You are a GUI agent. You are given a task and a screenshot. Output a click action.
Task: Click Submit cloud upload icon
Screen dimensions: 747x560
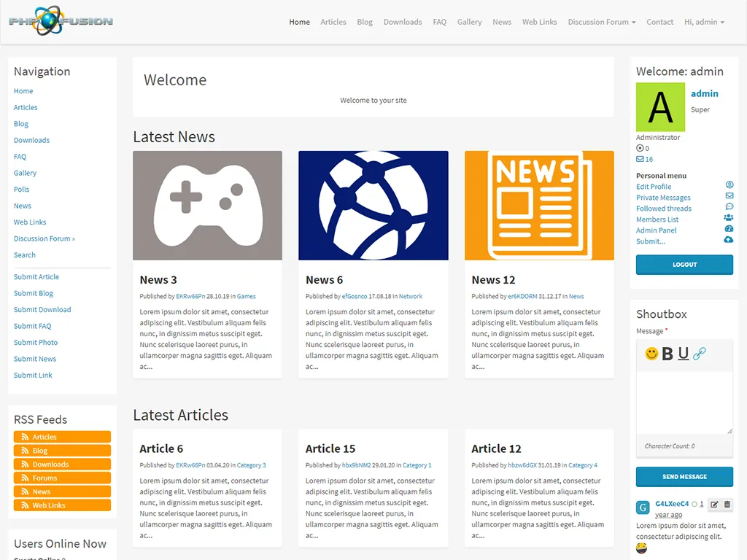(x=729, y=239)
